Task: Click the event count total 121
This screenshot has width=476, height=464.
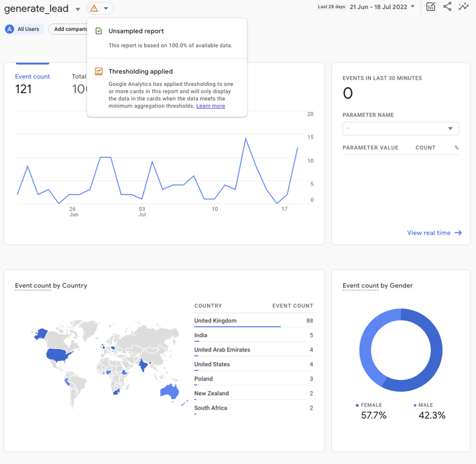Action: 23,89
